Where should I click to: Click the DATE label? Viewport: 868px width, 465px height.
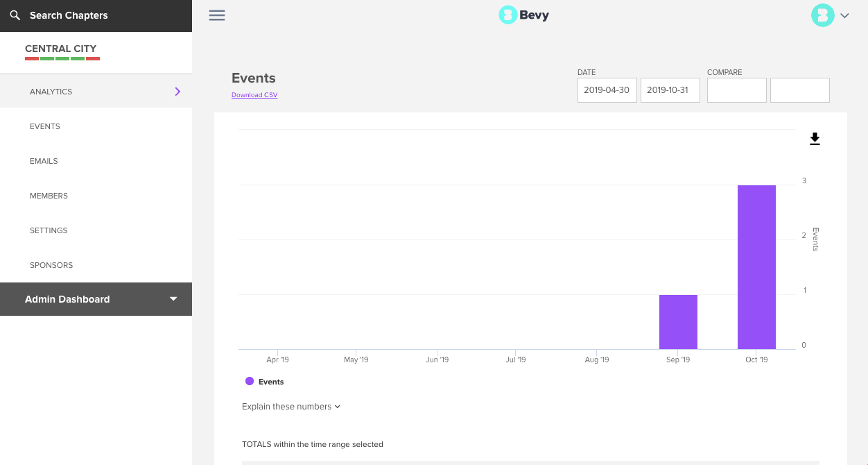coord(587,72)
